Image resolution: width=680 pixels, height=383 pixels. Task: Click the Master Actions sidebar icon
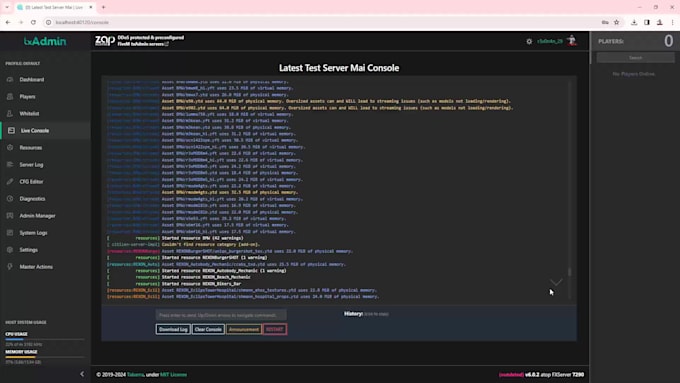(10, 267)
